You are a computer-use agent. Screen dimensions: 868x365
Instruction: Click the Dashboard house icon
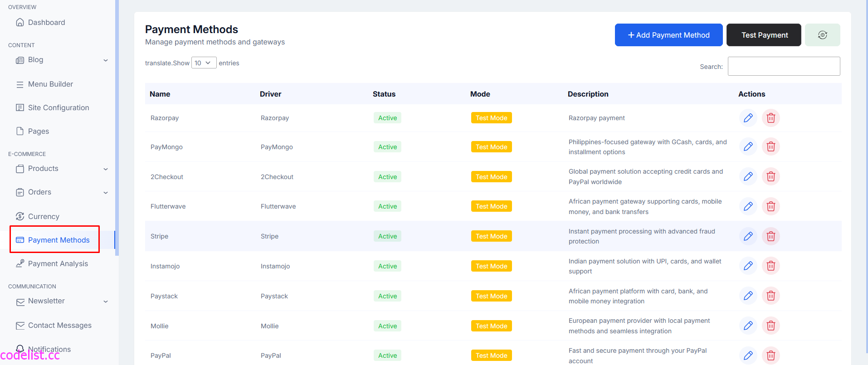pyautogui.click(x=20, y=22)
